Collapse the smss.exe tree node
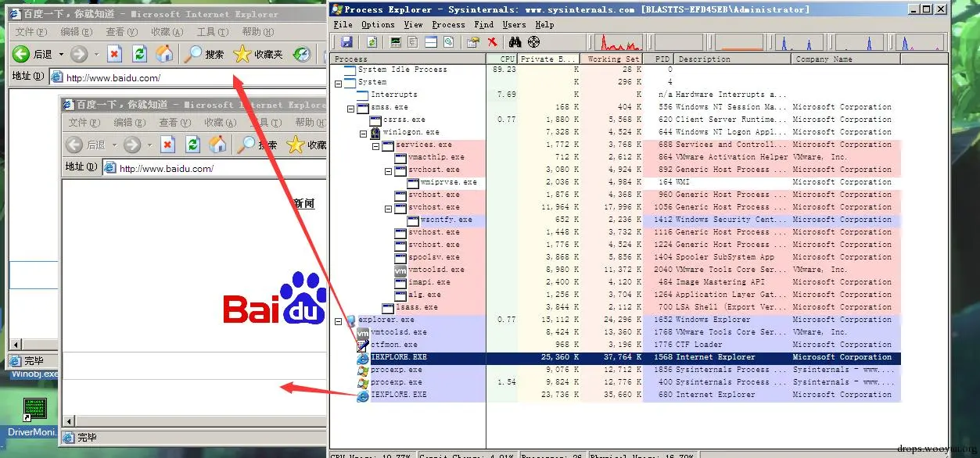This screenshot has width=980, height=458. 351,108
